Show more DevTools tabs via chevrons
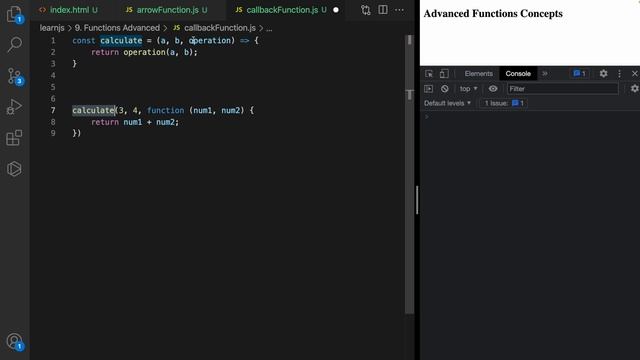 click(x=545, y=73)
